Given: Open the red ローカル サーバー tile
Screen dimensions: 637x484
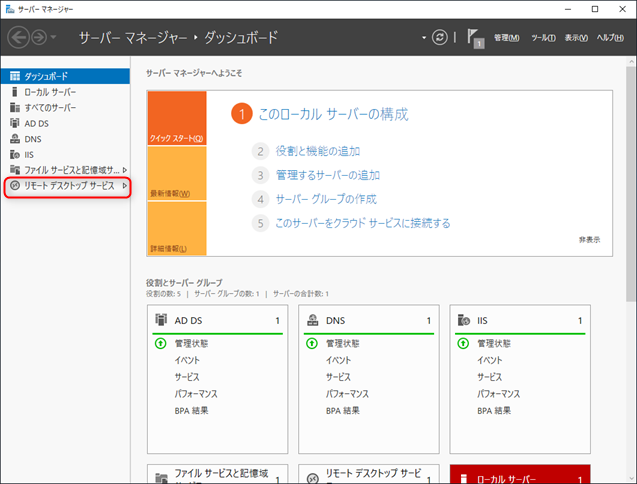Looking at the screenshot, I should (520, 474).
